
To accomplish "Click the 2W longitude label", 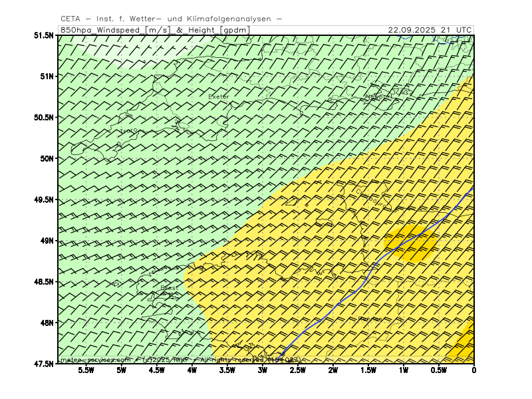I will (x=333, y=370).
